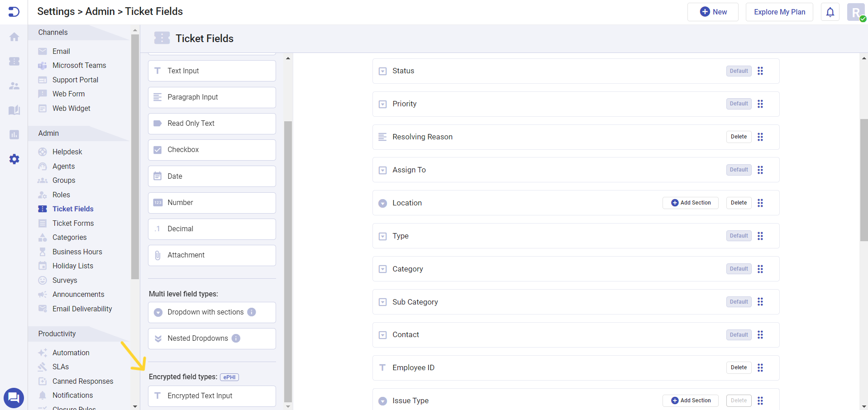Click the Settings gear icon
Viewport: 868px width, 410px height.
tap(14, 159)
